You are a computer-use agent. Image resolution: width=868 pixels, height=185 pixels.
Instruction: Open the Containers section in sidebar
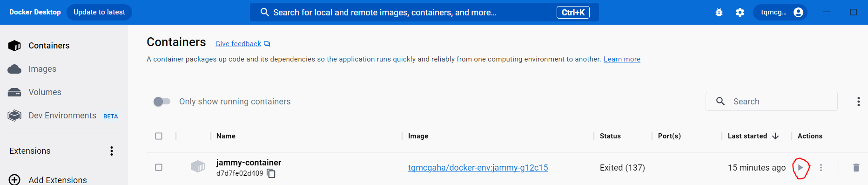64,46
